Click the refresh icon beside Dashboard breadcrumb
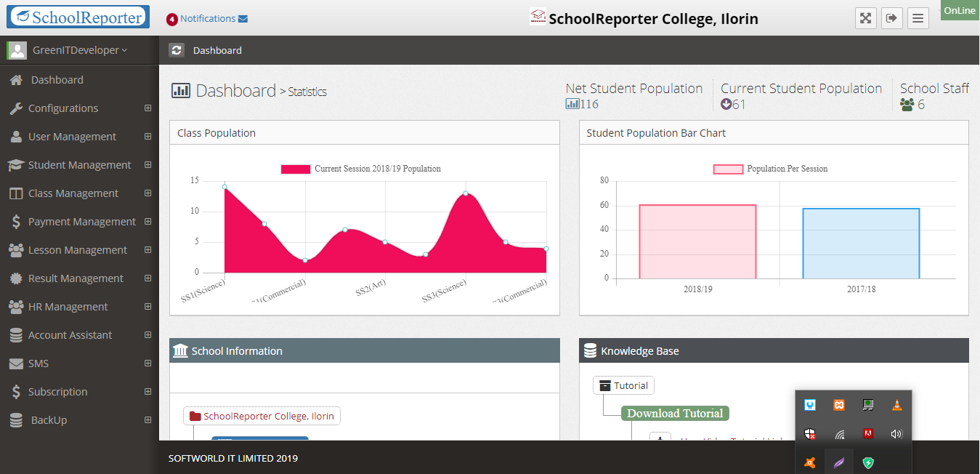This screenshot has width=980, height=474. [177, 50]
